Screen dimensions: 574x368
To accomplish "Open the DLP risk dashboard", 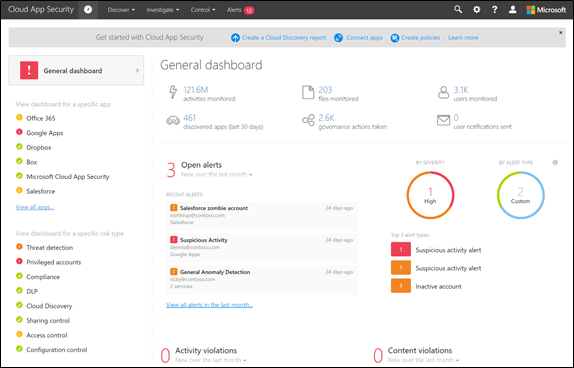I will [32, 291].
